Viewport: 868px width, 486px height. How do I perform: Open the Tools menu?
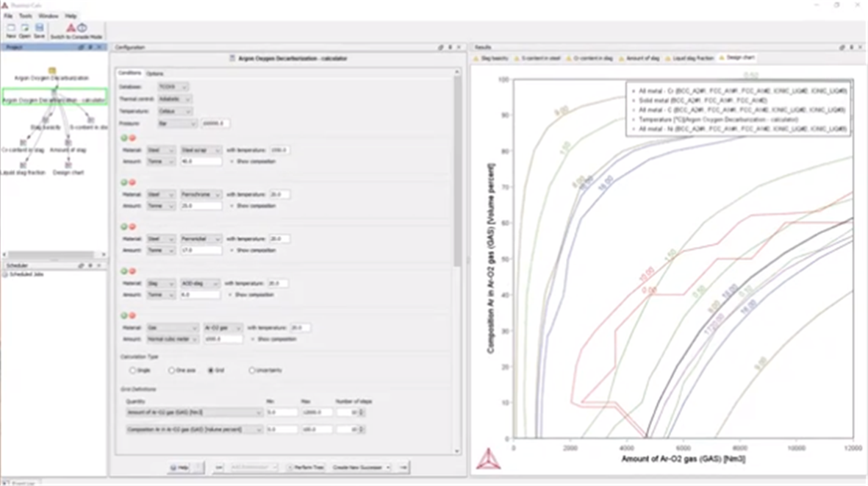pos(25,15)
